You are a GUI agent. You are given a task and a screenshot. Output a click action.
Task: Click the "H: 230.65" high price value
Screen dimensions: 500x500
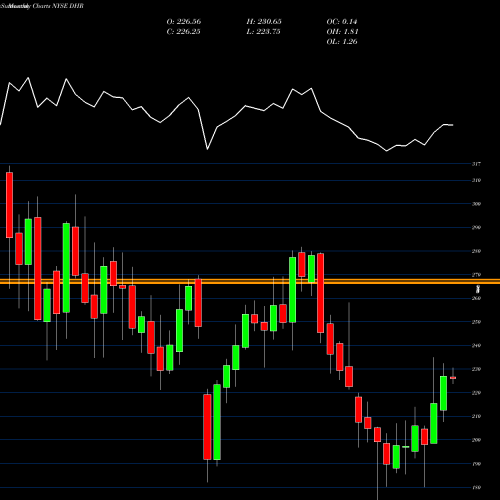264,22
